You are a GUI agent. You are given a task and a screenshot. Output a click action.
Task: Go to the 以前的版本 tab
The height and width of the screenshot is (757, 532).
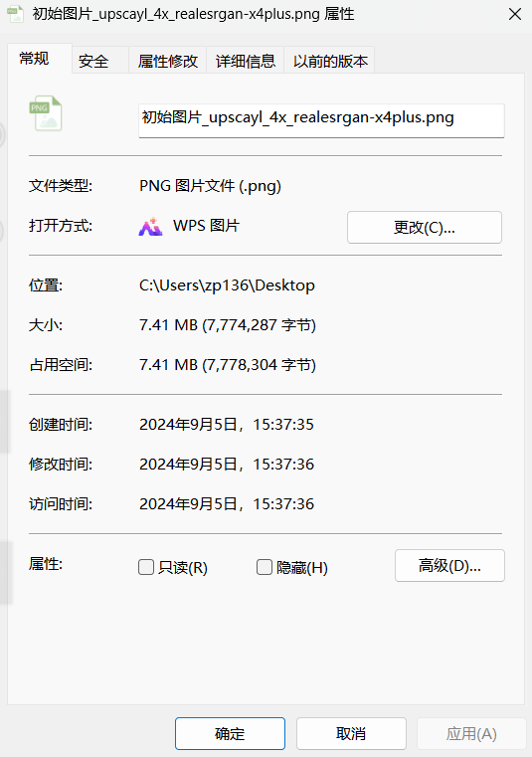(330, 61)
